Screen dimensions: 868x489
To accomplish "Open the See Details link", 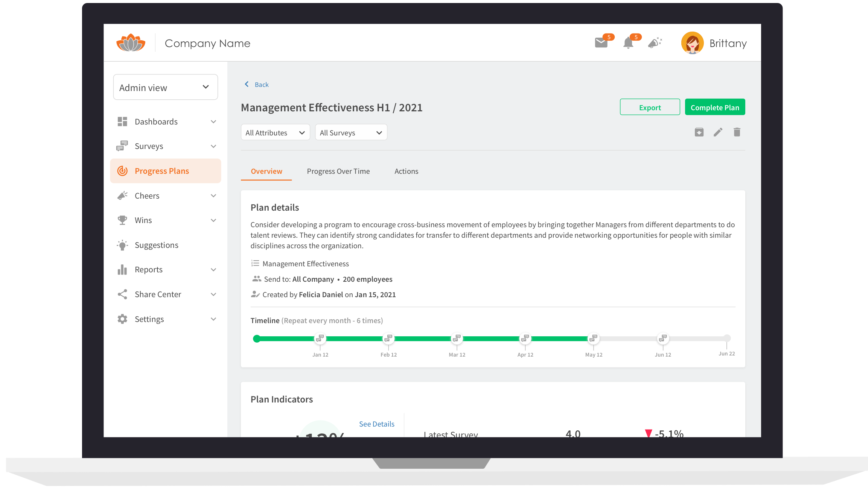I will pos(376,424).
